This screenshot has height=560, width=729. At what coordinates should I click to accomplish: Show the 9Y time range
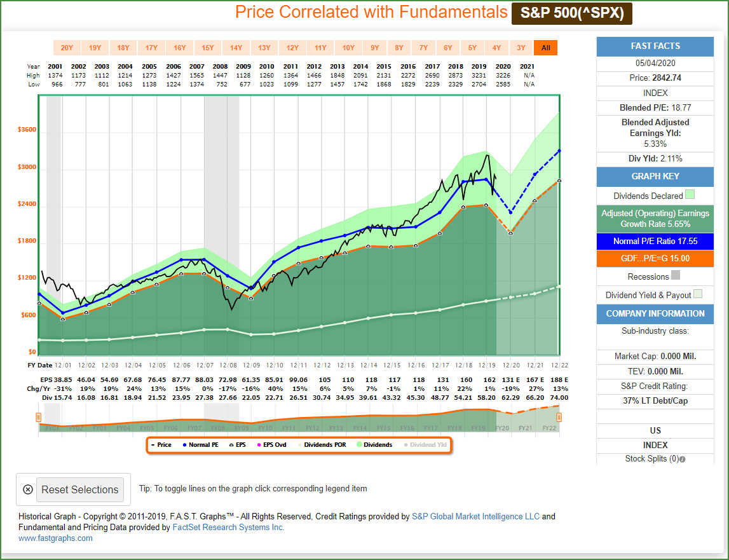[x=375, y=48]
